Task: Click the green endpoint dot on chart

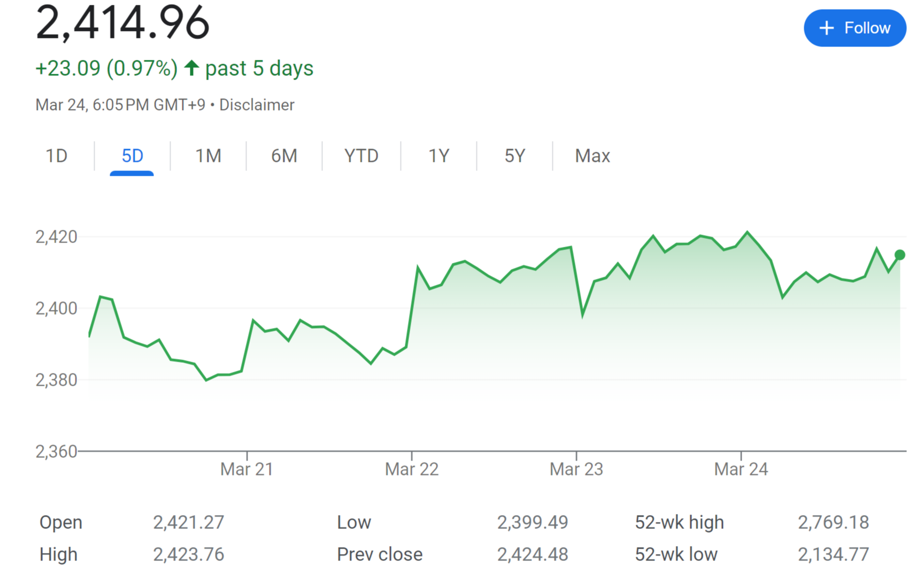Action: click(900, 255)
